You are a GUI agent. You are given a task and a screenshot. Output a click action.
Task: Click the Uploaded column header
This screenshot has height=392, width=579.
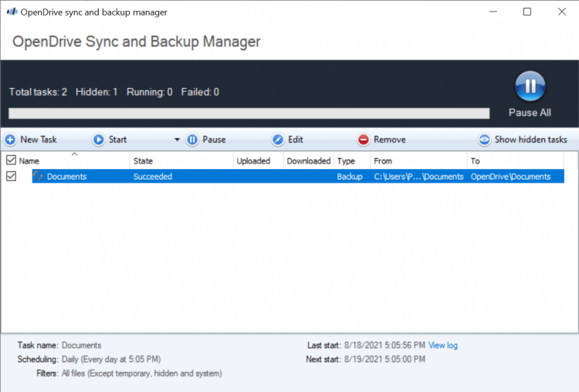click(253, 161)
